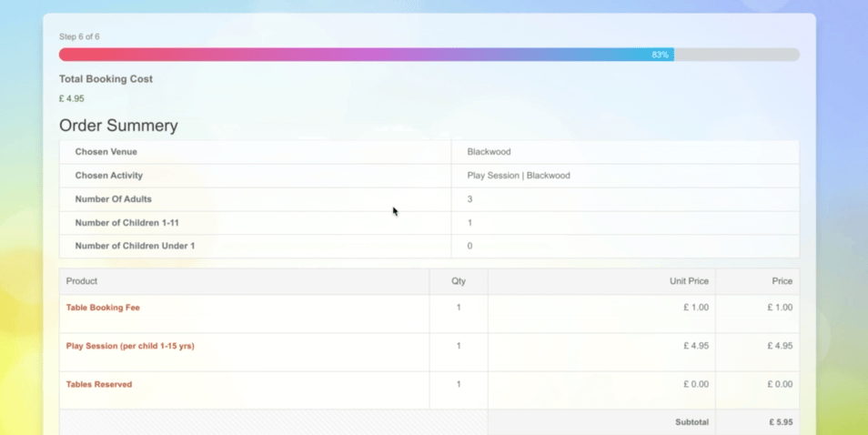This screenshot has height=435, width=868.
Task: Select the Blackwood value beside Chosen Venue
Action: pos(489,152)
